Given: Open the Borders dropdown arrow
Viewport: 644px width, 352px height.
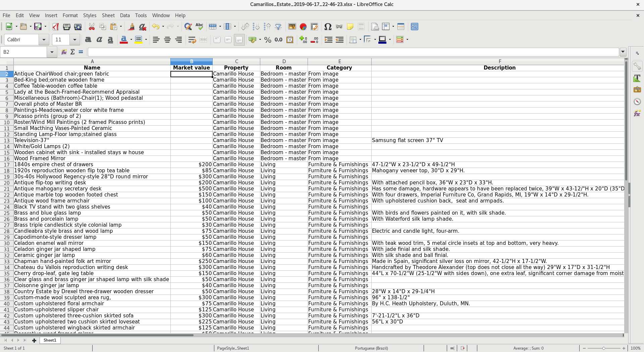Looking at the screenshot, I should click(360, 40).
